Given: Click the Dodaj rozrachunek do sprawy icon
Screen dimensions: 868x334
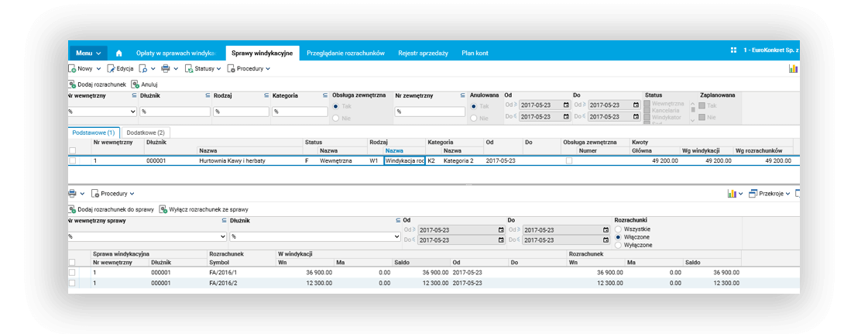Looking at the screenshot, I should click(72, 210).
